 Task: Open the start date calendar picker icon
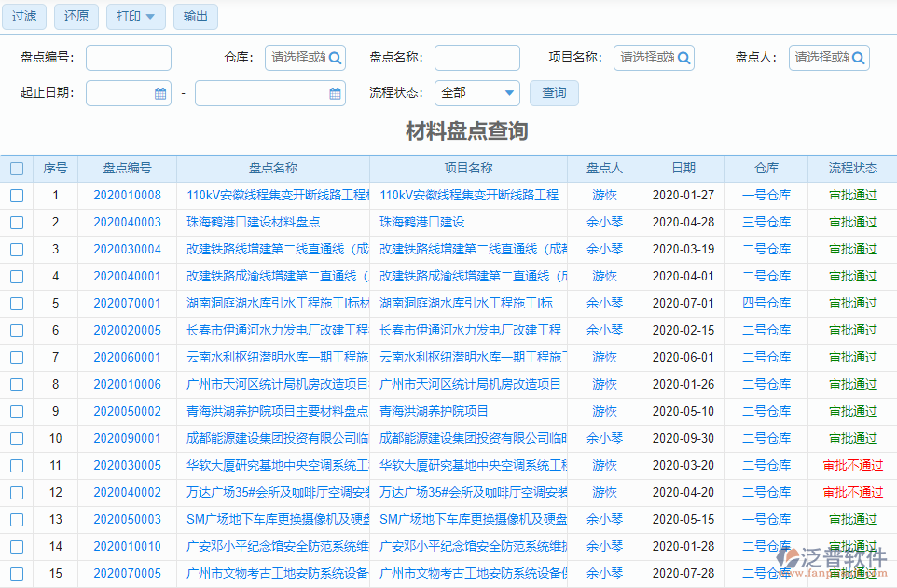tap(159, 93)
